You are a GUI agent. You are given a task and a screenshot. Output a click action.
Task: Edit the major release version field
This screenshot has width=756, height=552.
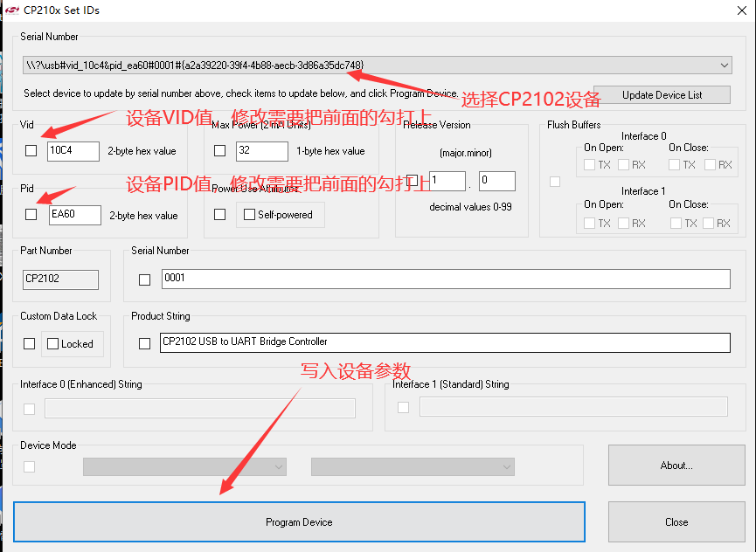click(447, 181)
